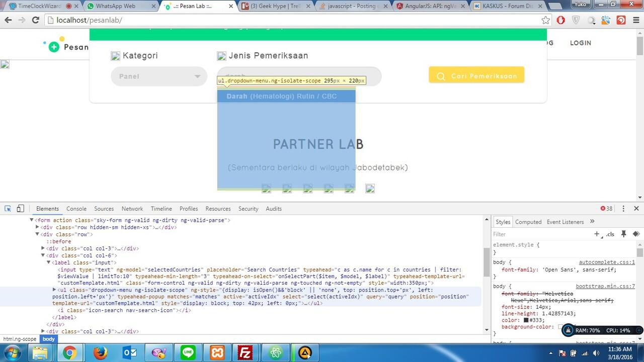Image resolution: width=644 pixels, height=362 pixels.
Task: Show hidden system tray icons
Action: coord(550,353)
